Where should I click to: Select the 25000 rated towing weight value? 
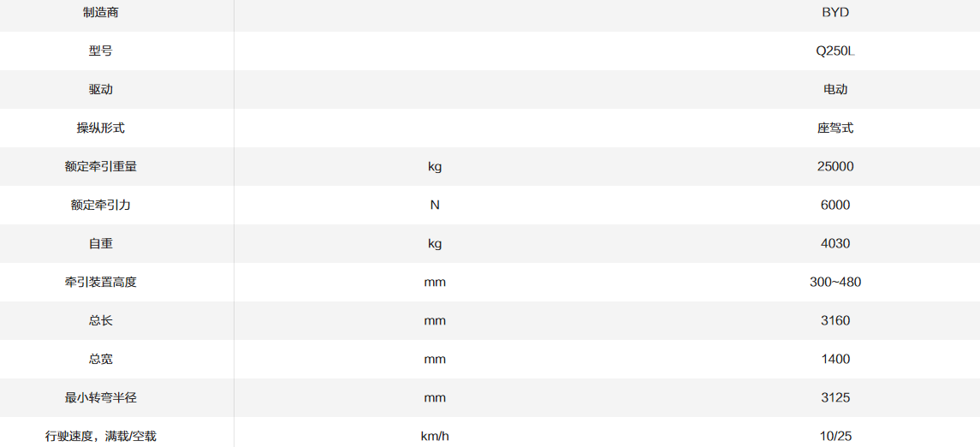coord(834,167)
